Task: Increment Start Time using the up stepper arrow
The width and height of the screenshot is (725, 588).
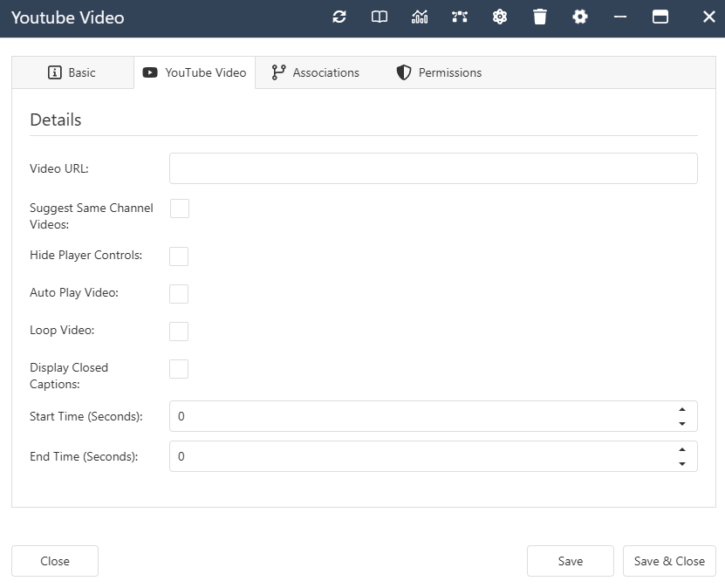Action: [x=682, y=411]
